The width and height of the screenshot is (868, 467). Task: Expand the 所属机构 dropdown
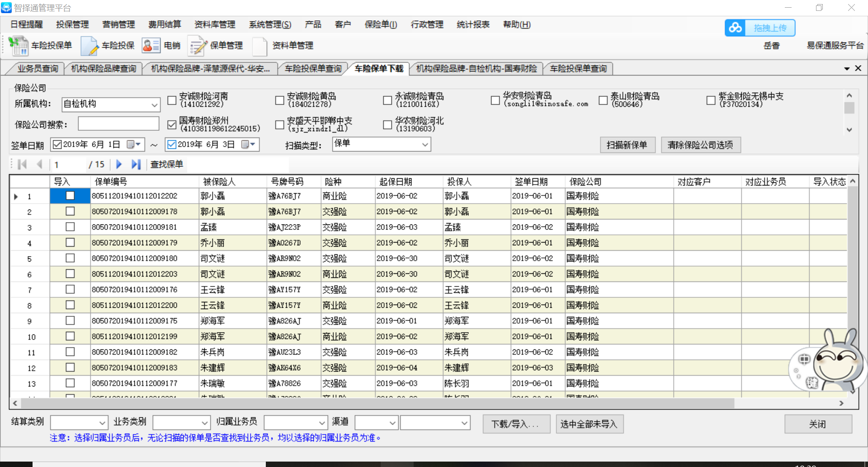click(x=154, y=105)
